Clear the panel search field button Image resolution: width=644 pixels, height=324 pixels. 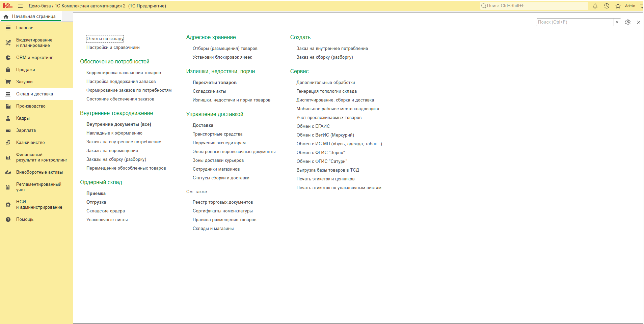pos(617,22)
